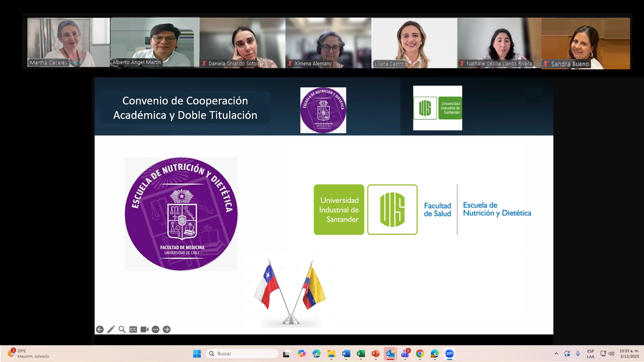The width and height of the screenshot is (644, 362).
Task: Select Liliana Castro's video tile
Action: 414,43
